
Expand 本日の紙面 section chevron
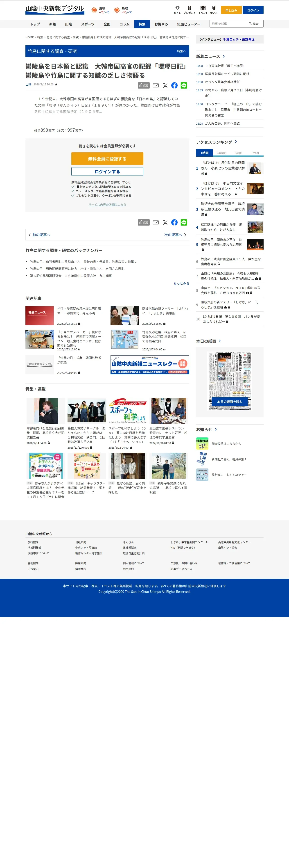click(220, 341)
